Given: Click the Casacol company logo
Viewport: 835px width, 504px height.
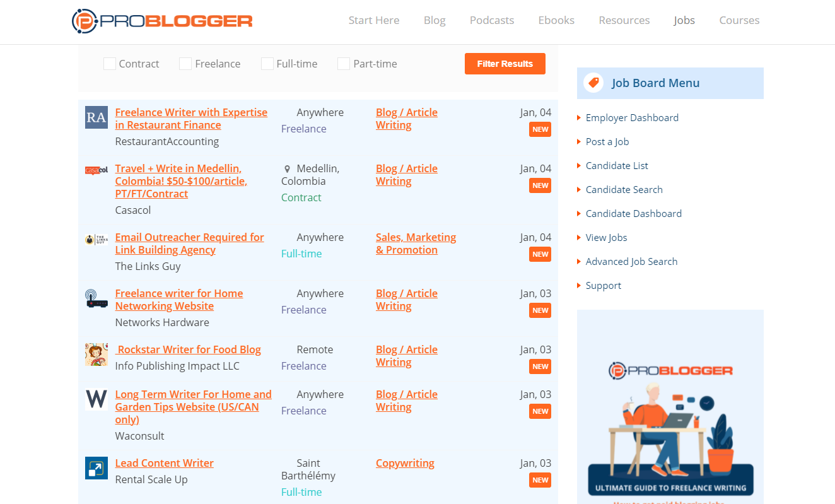Looking at the screenshot, I should pyautogui.click(x=96, y=170).
